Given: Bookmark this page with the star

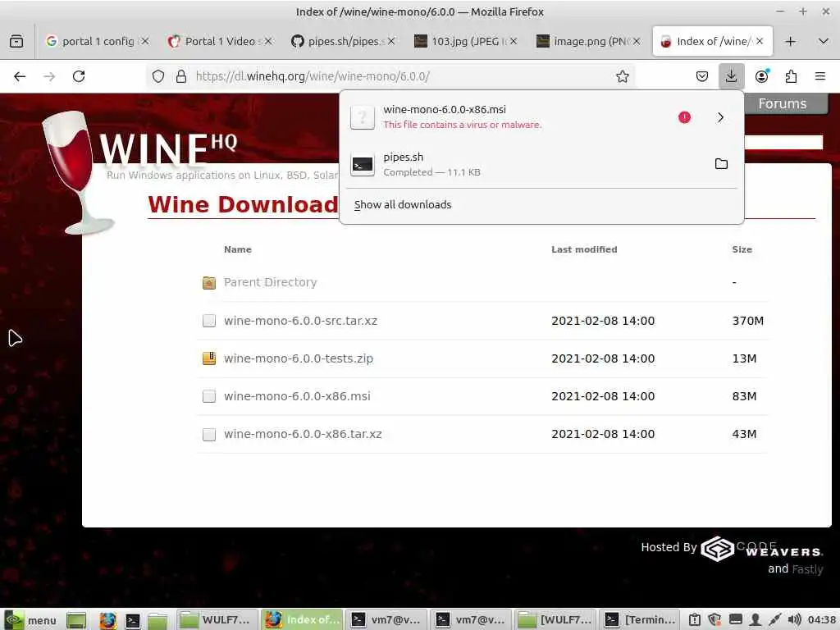Looking at the screenshot, I should pyautogui.click(x=622, y=76).
